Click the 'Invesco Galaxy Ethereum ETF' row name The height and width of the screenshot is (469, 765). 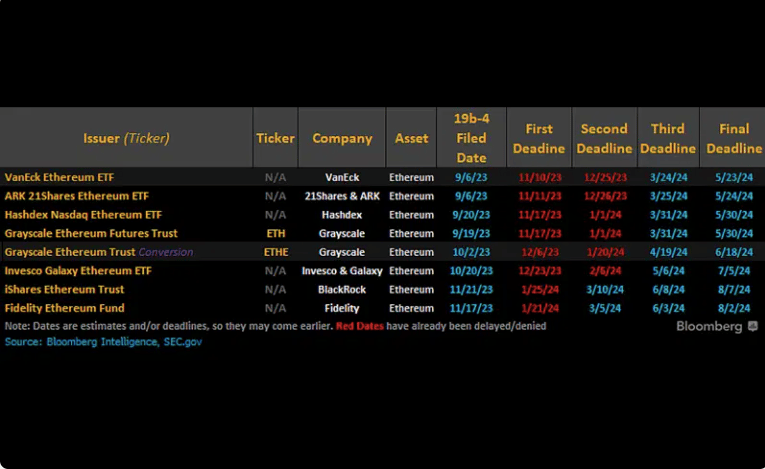coord(78,271)
